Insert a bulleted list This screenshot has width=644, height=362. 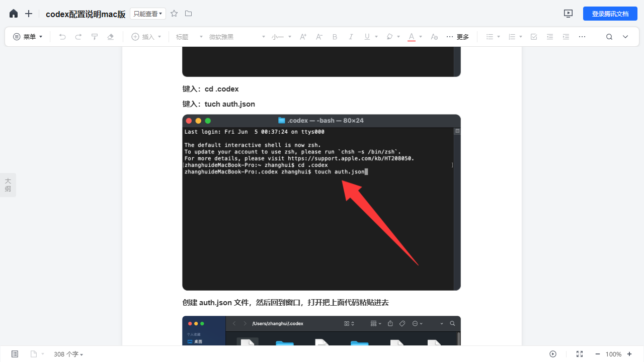(x=490, y=37)
